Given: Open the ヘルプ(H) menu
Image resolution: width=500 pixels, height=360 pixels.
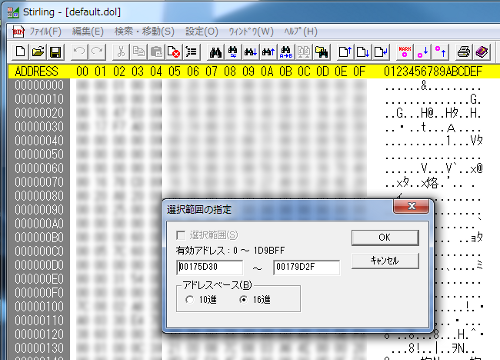Looking at the screenshot, I should click(x=301, y=32).
